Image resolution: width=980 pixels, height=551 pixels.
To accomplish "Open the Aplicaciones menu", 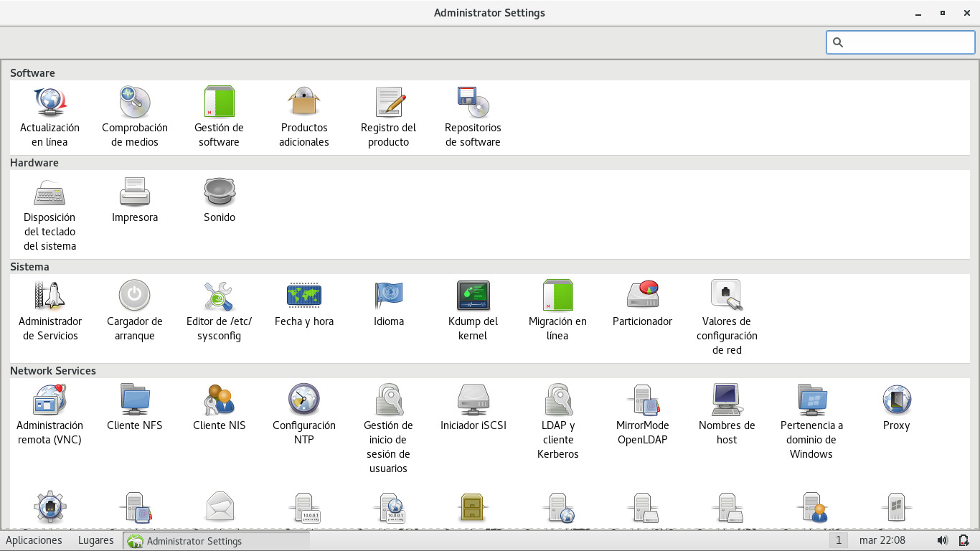I will point(34,540).
